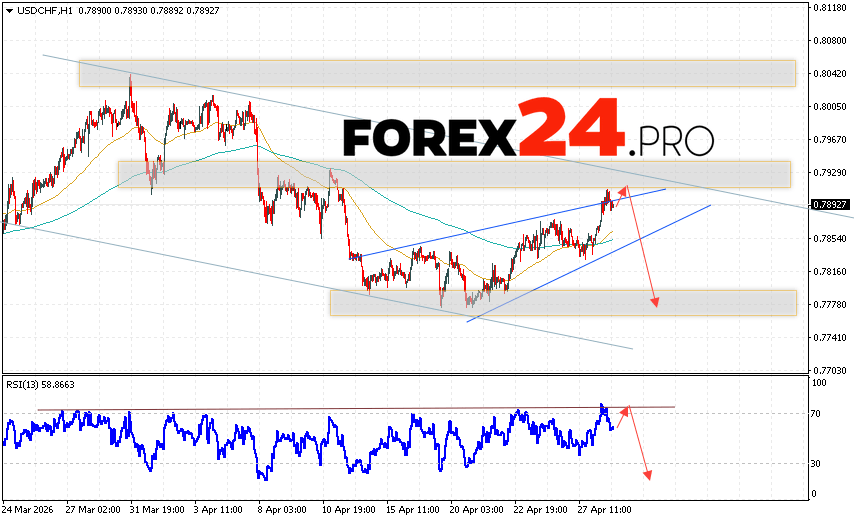Select the lower gray support zone near 0.77780

(x=562, y=303)
